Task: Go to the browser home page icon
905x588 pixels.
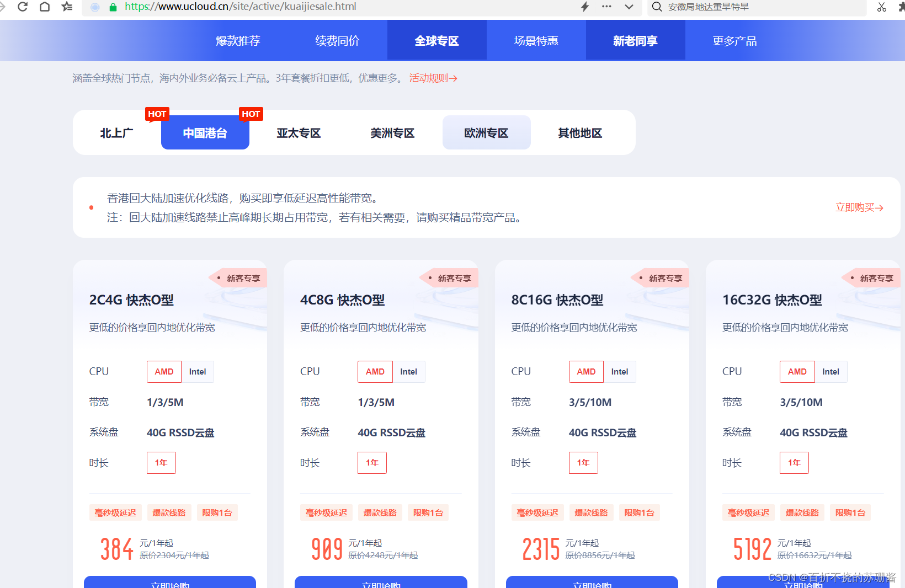Action: pos(45,7)
